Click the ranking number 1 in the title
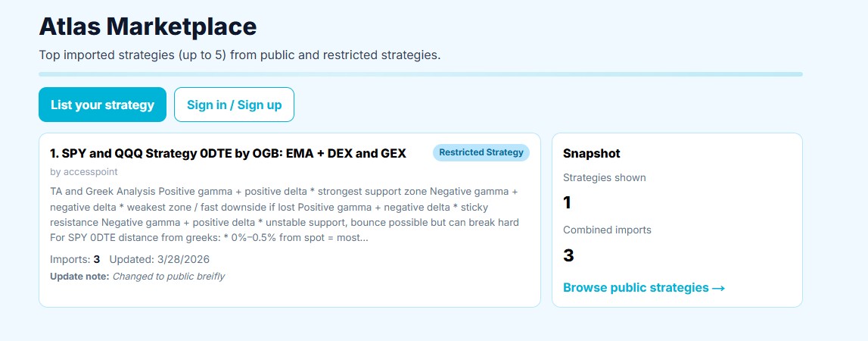The height and width of the screenshot is (341, 868). pos(54,153)
